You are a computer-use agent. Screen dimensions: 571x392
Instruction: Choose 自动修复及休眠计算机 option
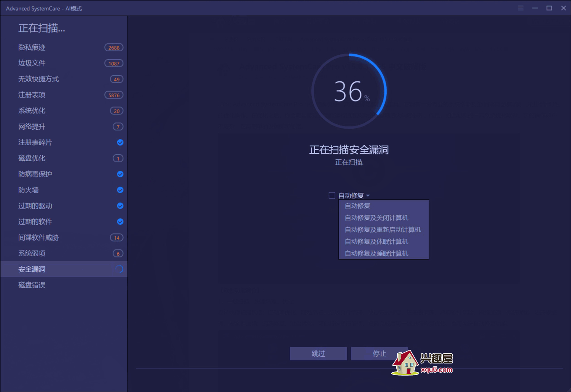[384, 241]
